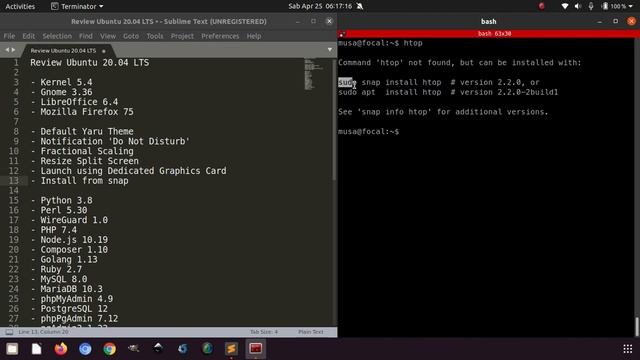Open the Files manager in the dock
The width and height of the screenshot is (640, 360).
(12, 349)
